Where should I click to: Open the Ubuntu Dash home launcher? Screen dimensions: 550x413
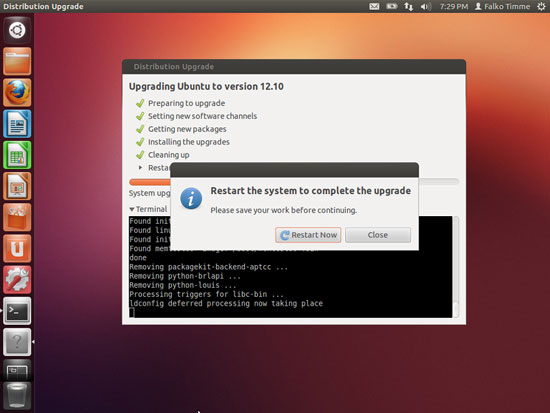(17, 30)
